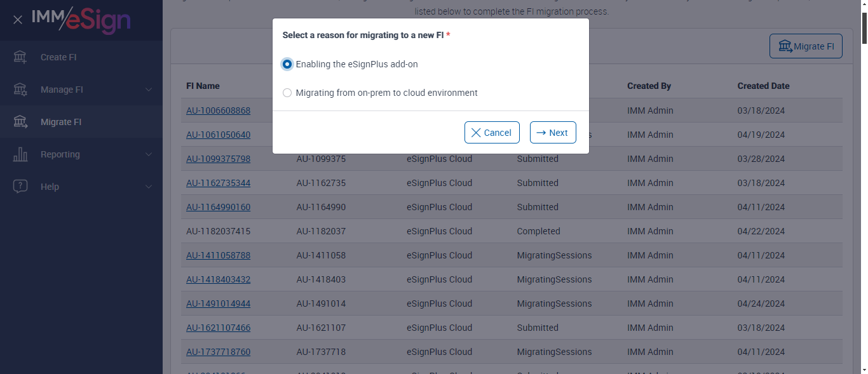Click the Reporting bar chart icon
The height and width of the screenshot is (374, 868).
click(20, 154)
